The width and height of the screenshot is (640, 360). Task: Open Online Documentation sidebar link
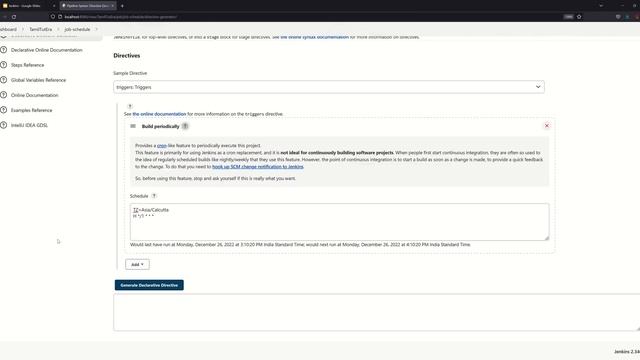click(x=35, y=95)
